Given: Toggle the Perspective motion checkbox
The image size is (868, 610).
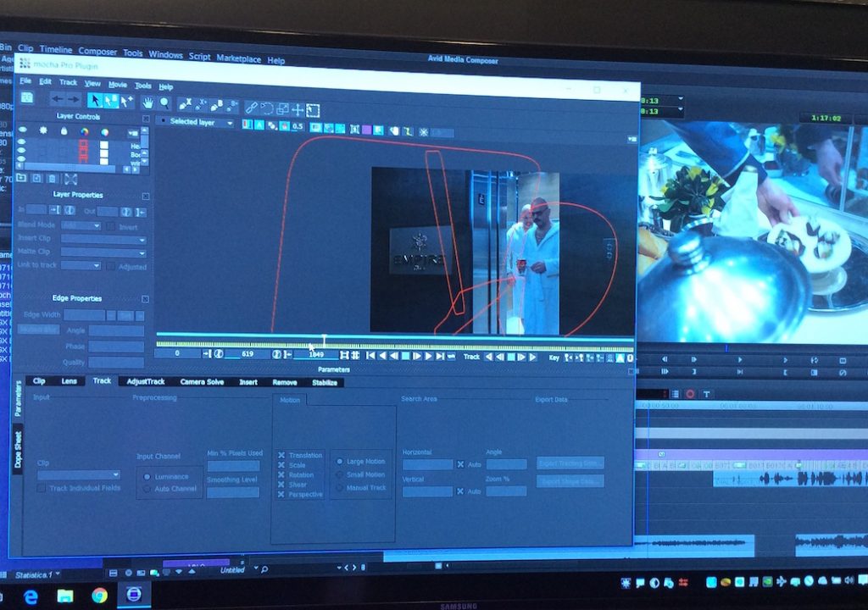Looking at the screenshot, I should pyautogui.click(x=281, y=494).
